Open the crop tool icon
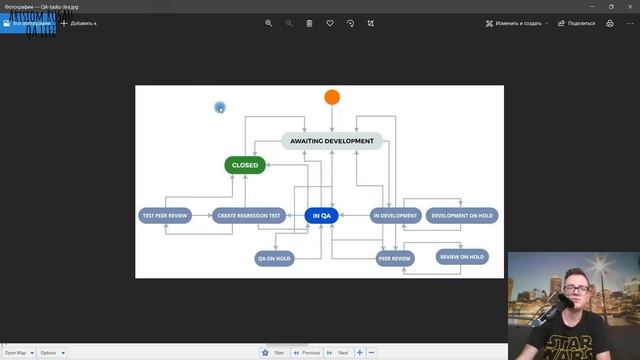This screenshot has width=640, height=360. tap(371, 23)
